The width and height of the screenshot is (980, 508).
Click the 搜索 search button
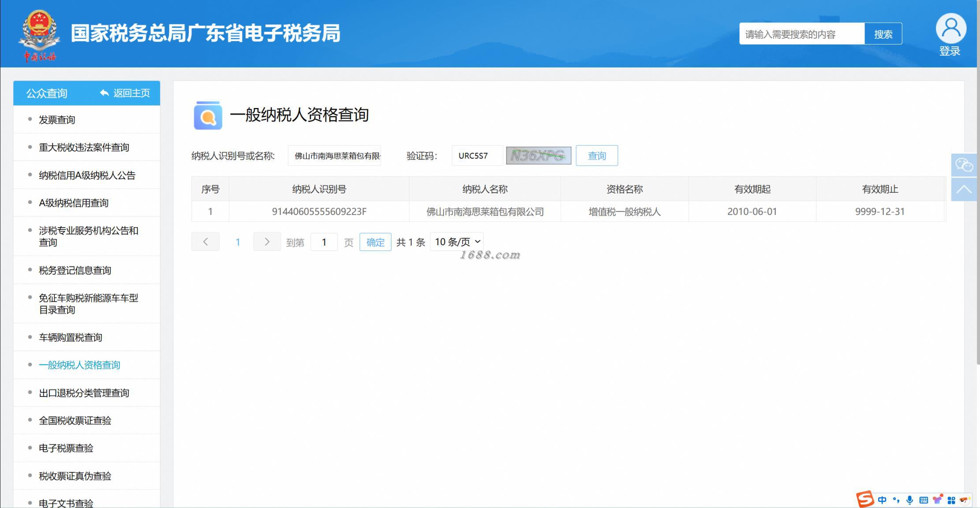(883, 34)
